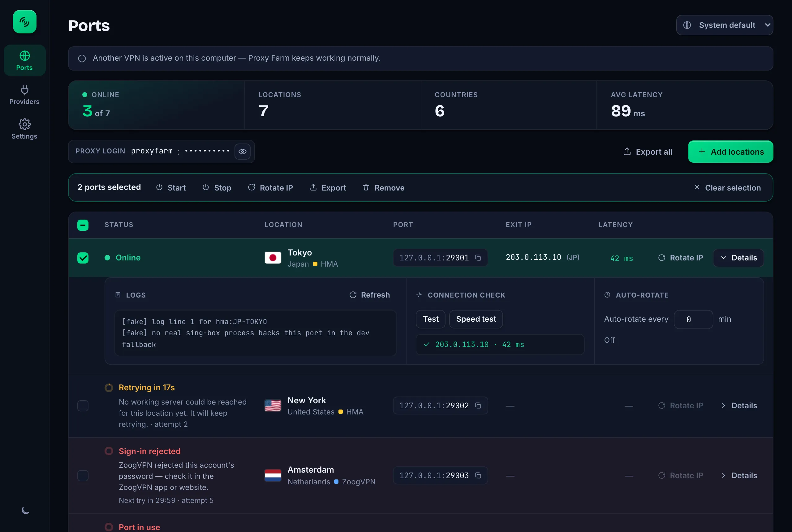Viewport: 792px width, 532px height.
Task: Copy the 127.0.0.1:29001 port address
Action: (x=478, y=258)
